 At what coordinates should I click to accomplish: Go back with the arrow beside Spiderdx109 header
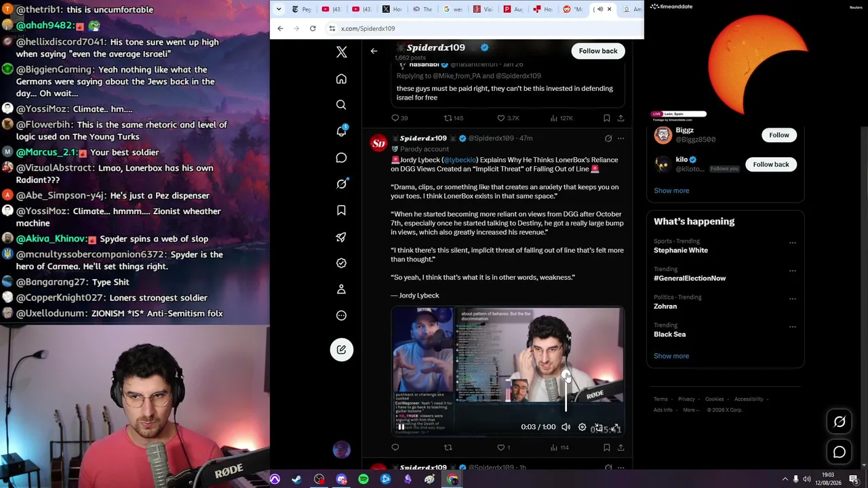click(374, 51)
